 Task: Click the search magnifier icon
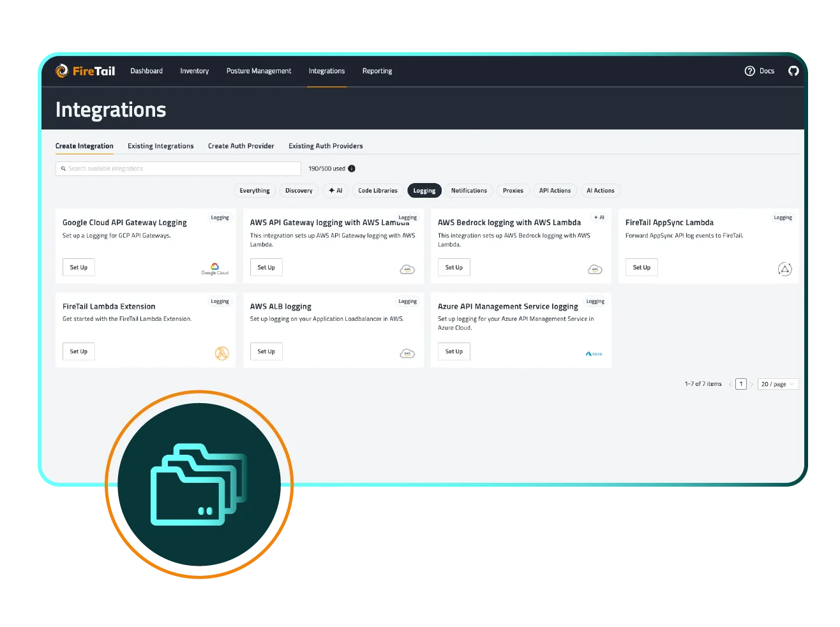(63, 168)
